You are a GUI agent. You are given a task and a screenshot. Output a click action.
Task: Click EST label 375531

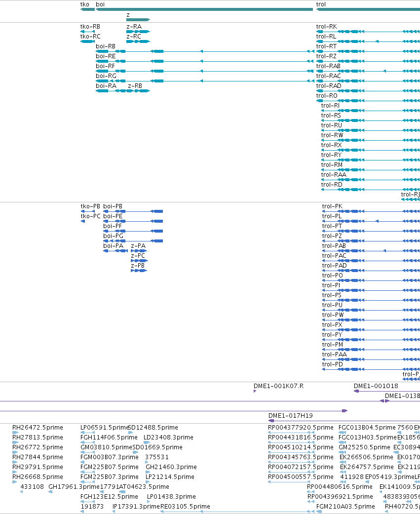(157, 457)
